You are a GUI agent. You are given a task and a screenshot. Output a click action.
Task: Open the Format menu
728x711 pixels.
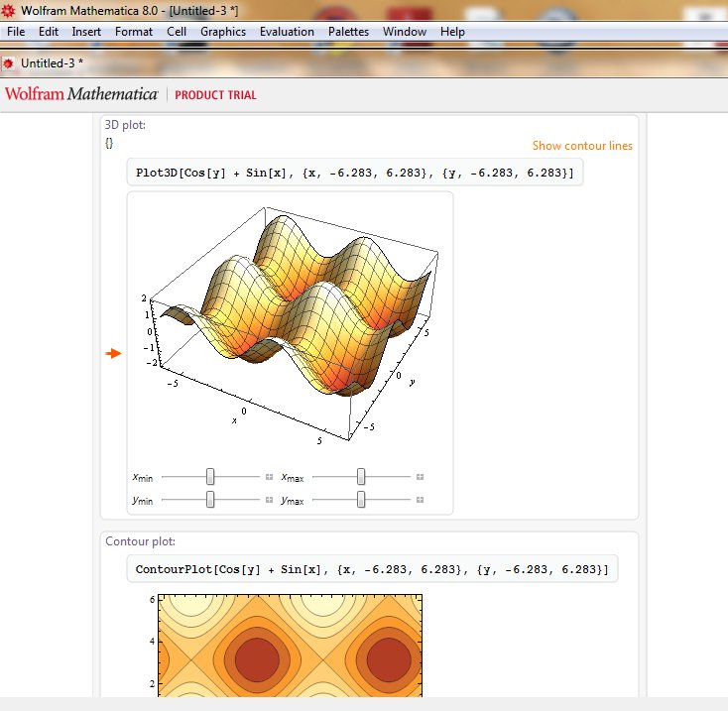point(134,32)
